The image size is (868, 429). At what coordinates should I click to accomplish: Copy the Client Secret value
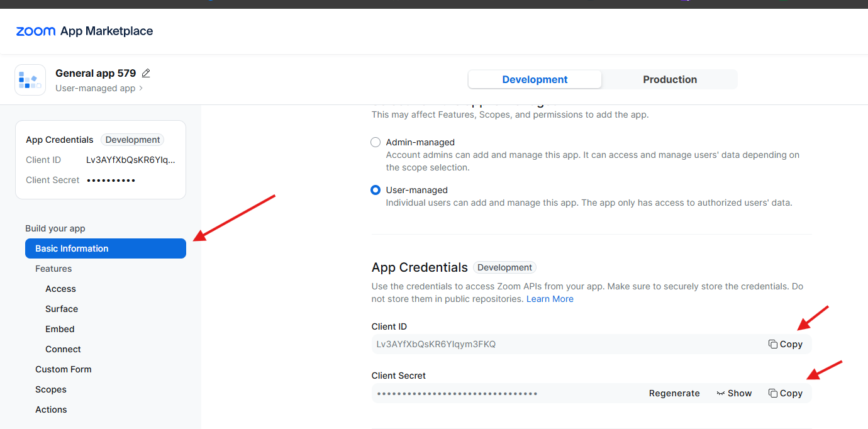coord(785,393)
